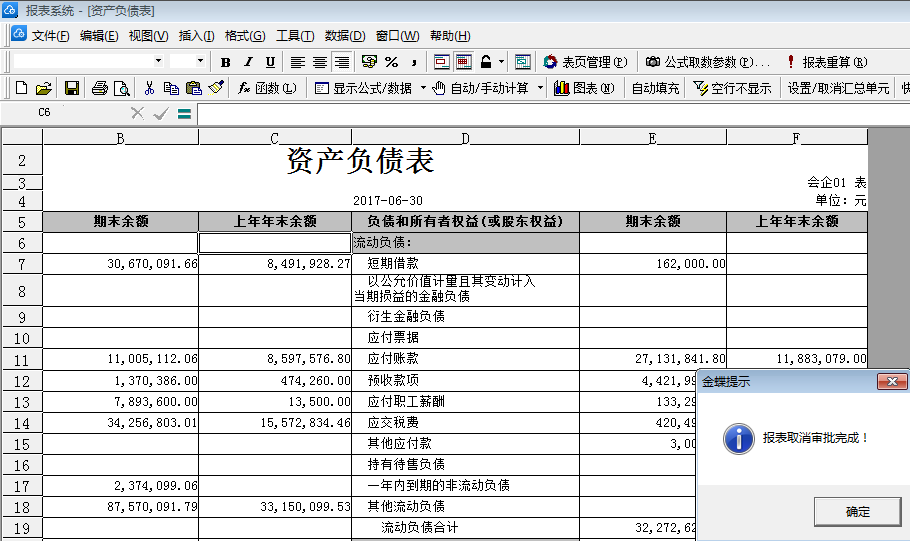Select cell 短期借款

pyautogui.click(x=465, y=264)
